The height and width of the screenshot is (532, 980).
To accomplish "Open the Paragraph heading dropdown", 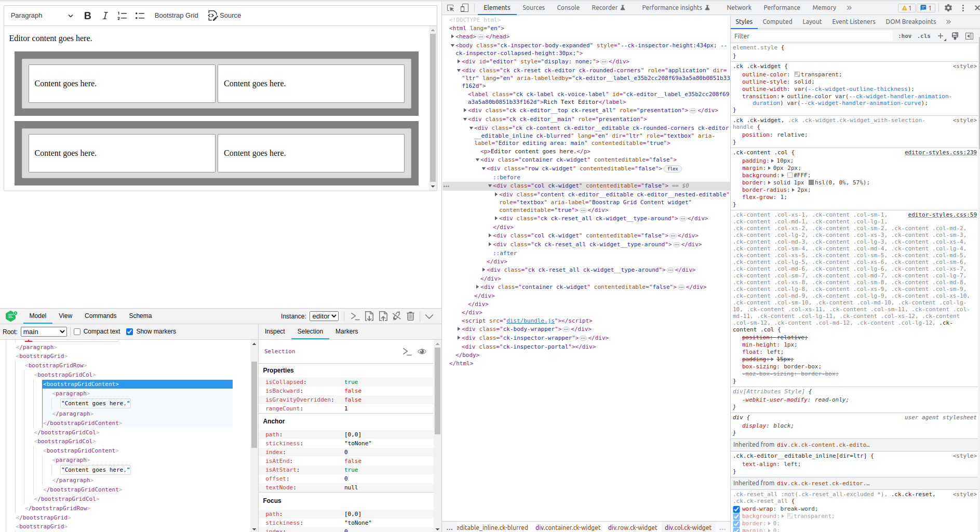I will 42,16.
